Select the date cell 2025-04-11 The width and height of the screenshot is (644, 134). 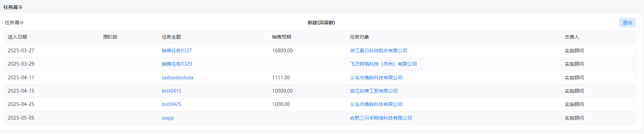pyautogui.click(x=21, y=78)
